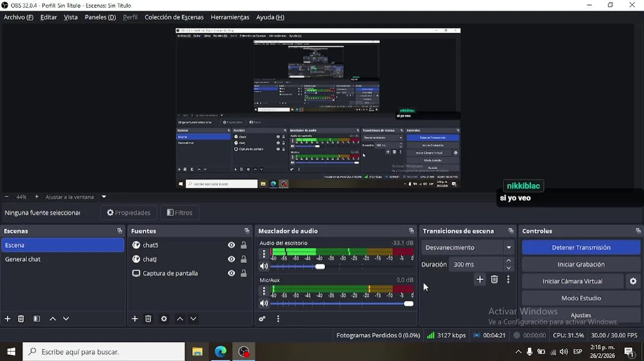
Task: Open virtual camera settings gear
Action: tap(633, 281)
